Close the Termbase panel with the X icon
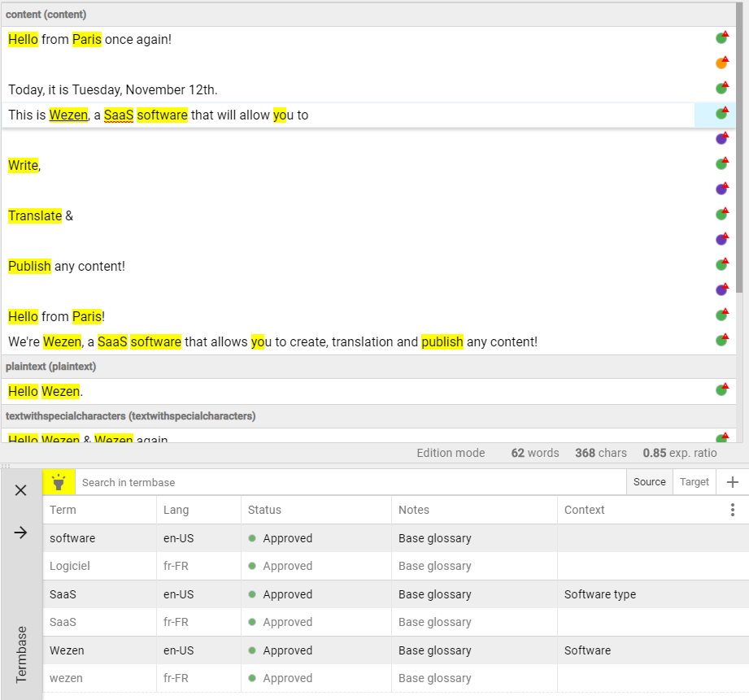 tap(20, 490)
